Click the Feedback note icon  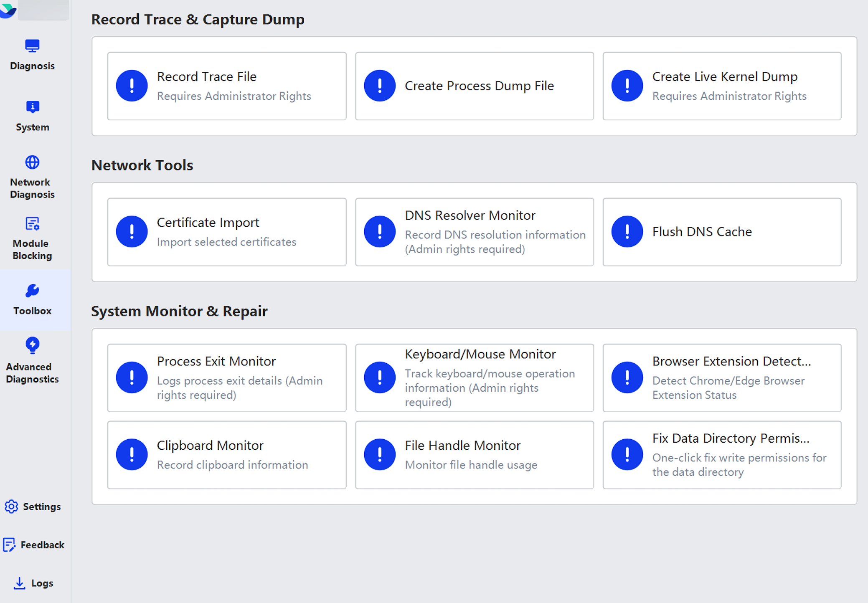coord(9,545)
